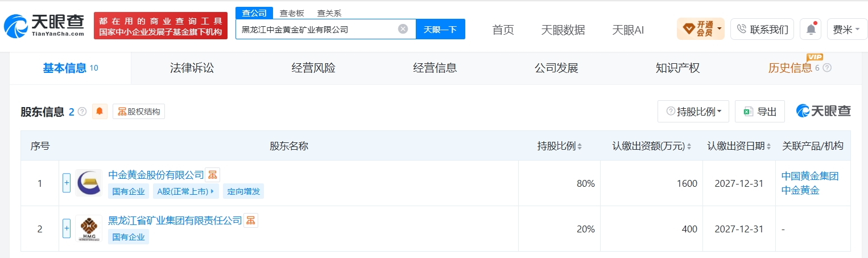Viewport: 868px width, 258px height.
Task: Open the 中金黄金 related product link
Action: [x=800, y=191]
